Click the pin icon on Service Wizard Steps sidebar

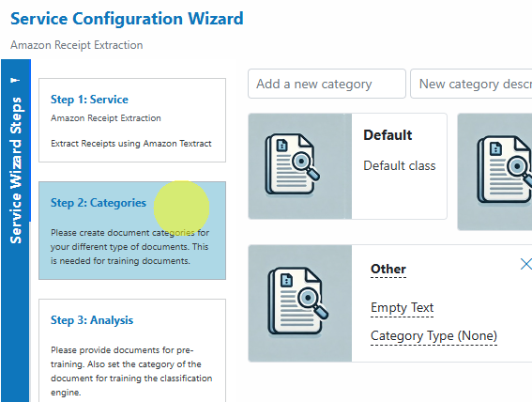point(15,81)
